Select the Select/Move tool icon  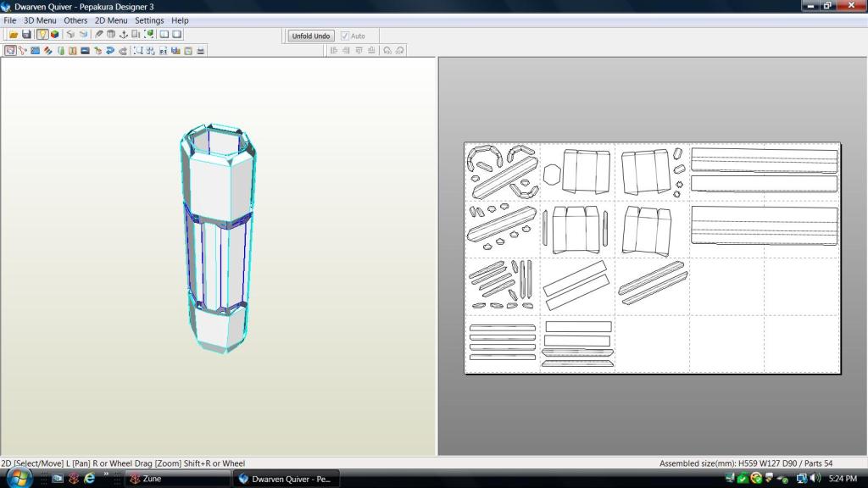pyautogui.click(x=10, y=51)
